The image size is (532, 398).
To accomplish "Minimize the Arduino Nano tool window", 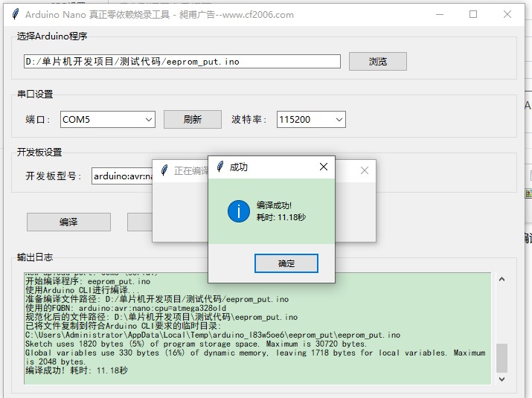I will 440,14.
